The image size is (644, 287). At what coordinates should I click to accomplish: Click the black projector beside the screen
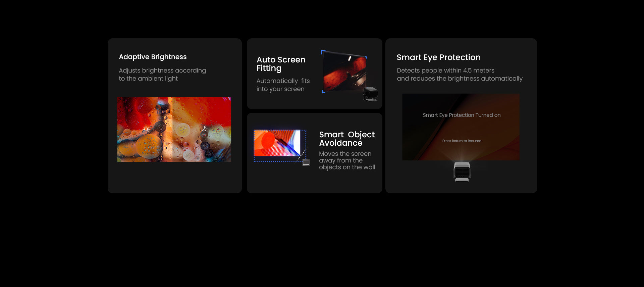tap(371, 94)
